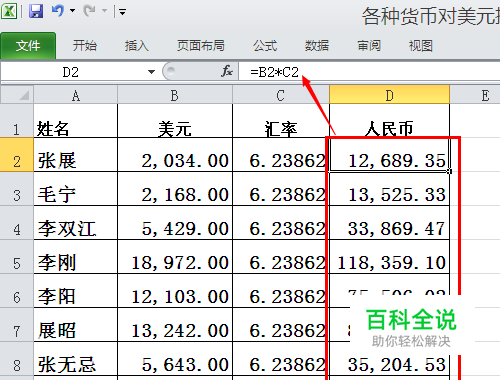Select the cell containing 展昭

point(76,325)
